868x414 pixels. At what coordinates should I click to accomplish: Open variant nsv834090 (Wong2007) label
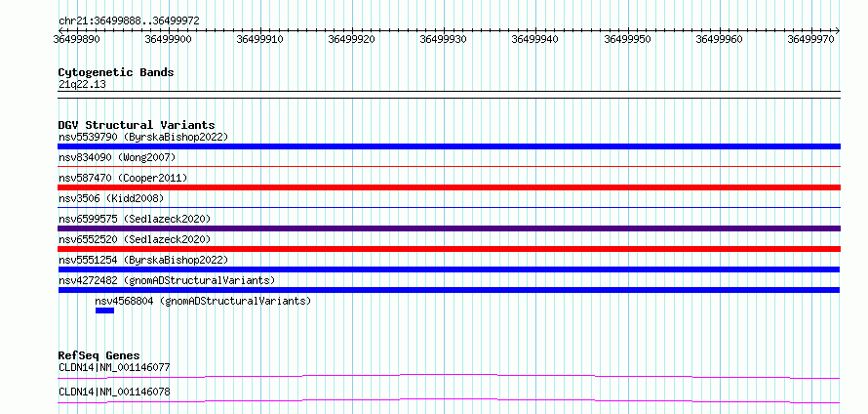pos(117,158)
